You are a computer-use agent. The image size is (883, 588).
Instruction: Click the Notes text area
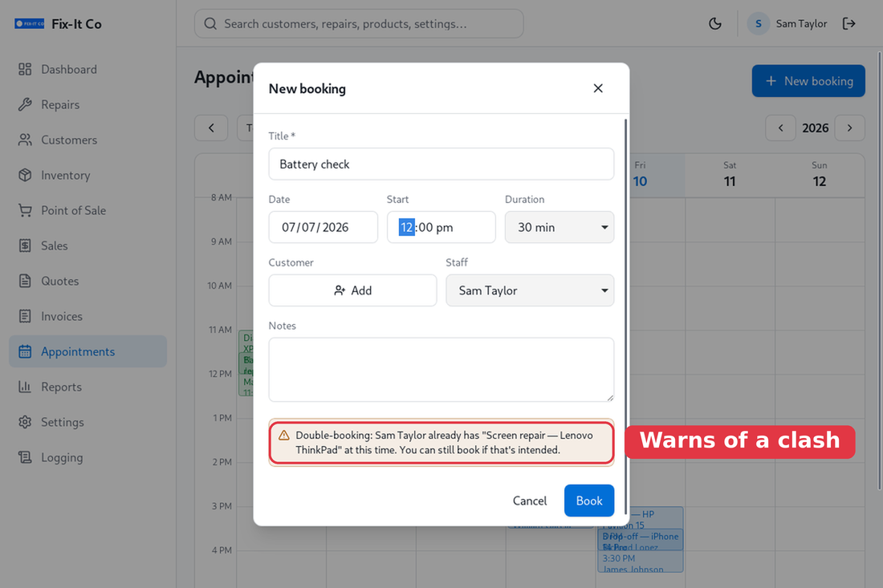(x=441, y=370)
